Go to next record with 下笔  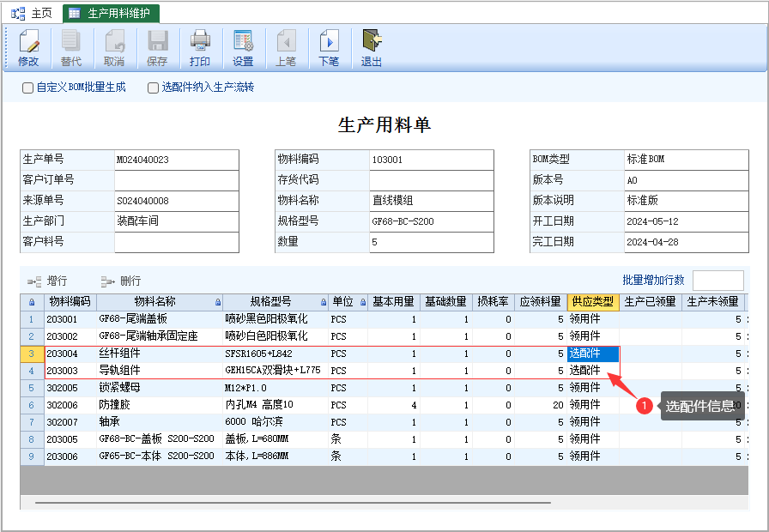[x=329, y=47]
